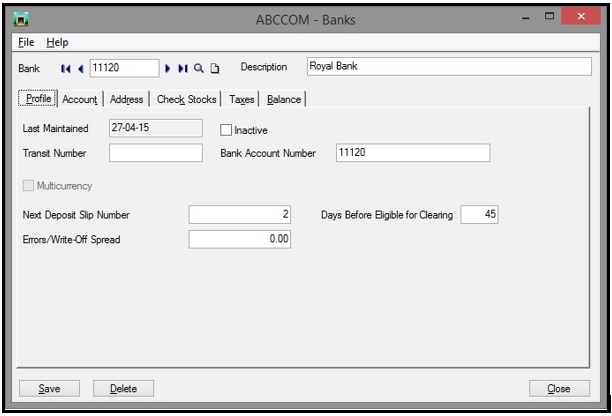Viewport: 612px width, 416px height.
Task: Open the Check Stocks tab
Action: click(187, 99)
